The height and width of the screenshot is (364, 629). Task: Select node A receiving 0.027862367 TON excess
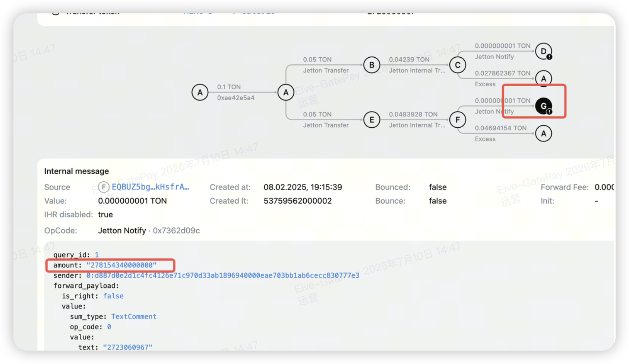[x=544, y=79]
